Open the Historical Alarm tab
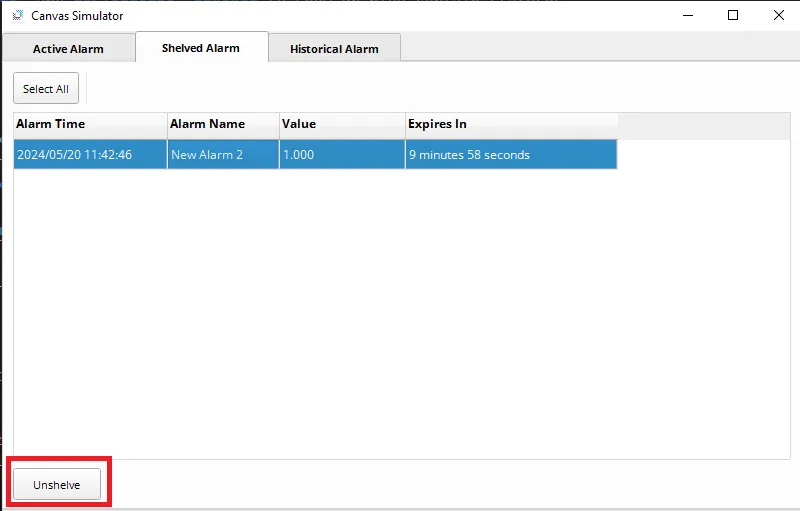The height and width of the screenshot is (511, 804). tap(334, 49)
